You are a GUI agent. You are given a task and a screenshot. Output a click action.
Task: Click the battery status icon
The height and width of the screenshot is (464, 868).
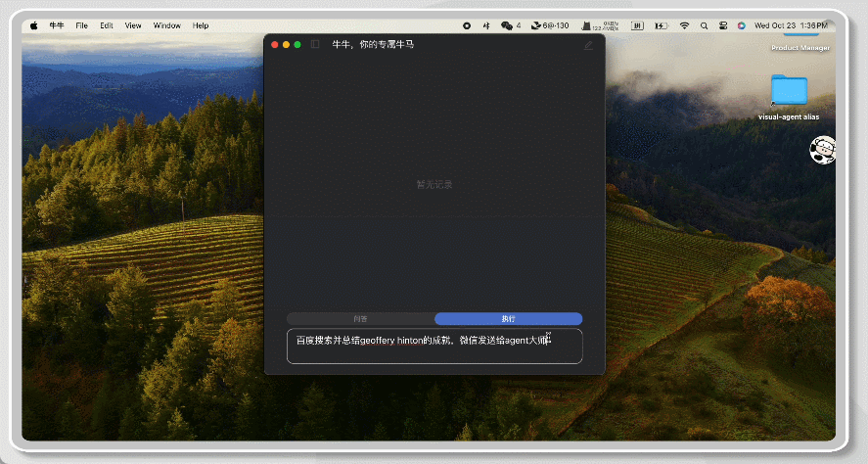click(662, 25)
